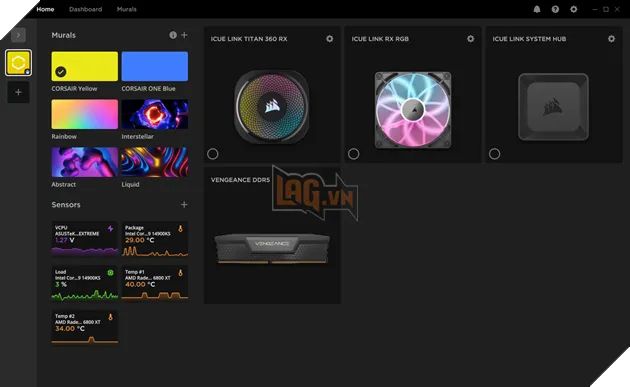Click thermometer icon on Package sensor

tap(180, 229)
